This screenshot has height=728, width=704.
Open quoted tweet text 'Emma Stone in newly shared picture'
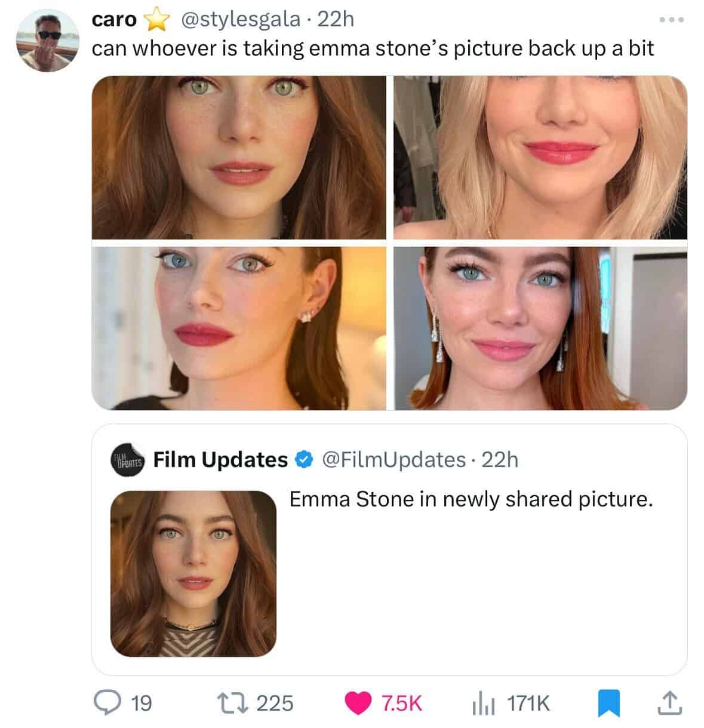(x=471, y=499)
